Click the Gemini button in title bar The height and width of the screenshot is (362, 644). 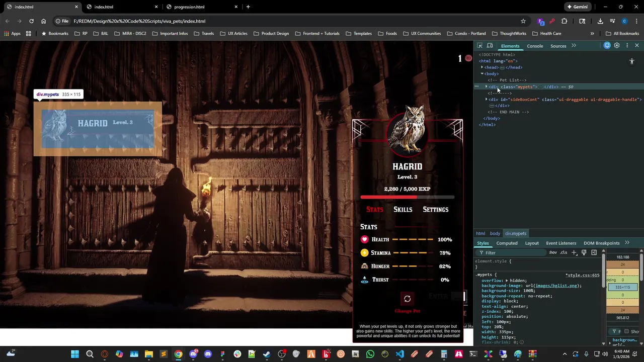pyautogui.click(x=577, y=7)
